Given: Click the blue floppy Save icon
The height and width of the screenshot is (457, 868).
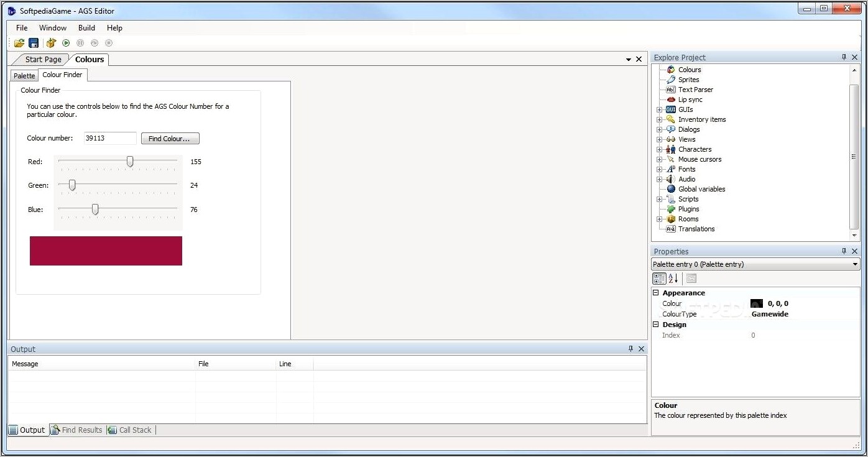Looking at the screenshot, I should (x=34, y=43).
